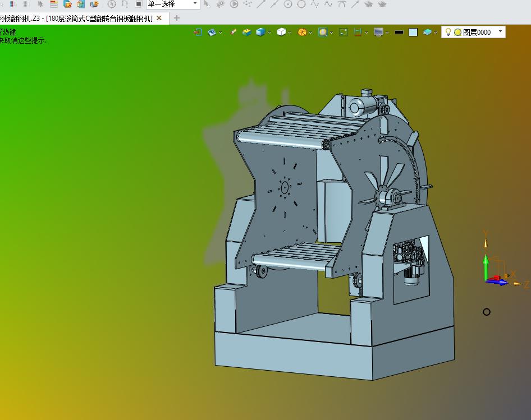This screenshot has width=531, height=420.
Task: Click the green Y axis arrow of the triad
Action: point(486,266)
